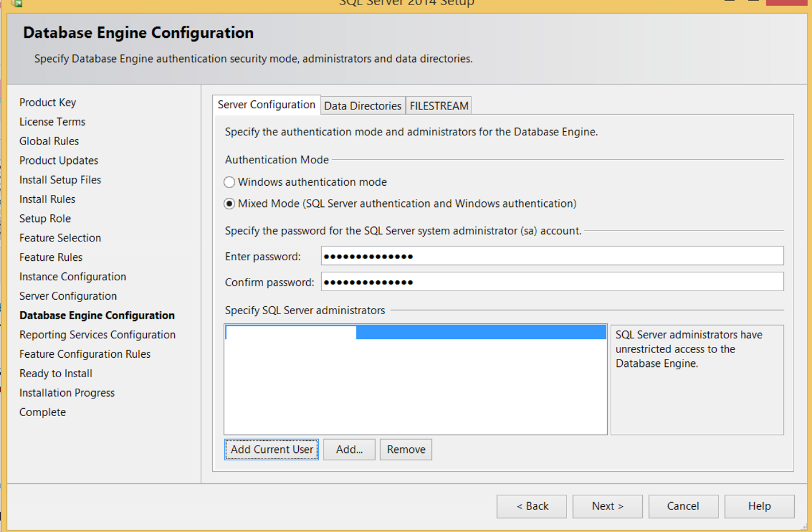Viewport: 812px width, 532px height.
Task: Click Global Rules step in sidebar
Action: (x=49, y=142)
